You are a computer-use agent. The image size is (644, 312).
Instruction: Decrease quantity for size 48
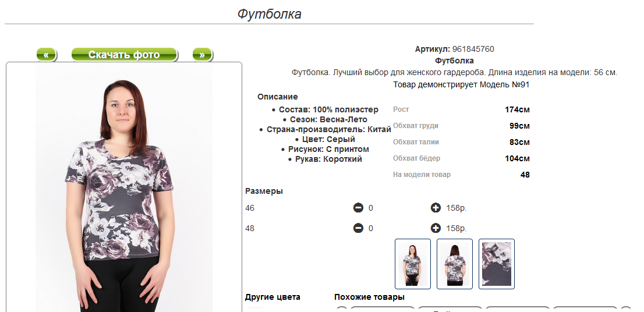pos(358,228)
